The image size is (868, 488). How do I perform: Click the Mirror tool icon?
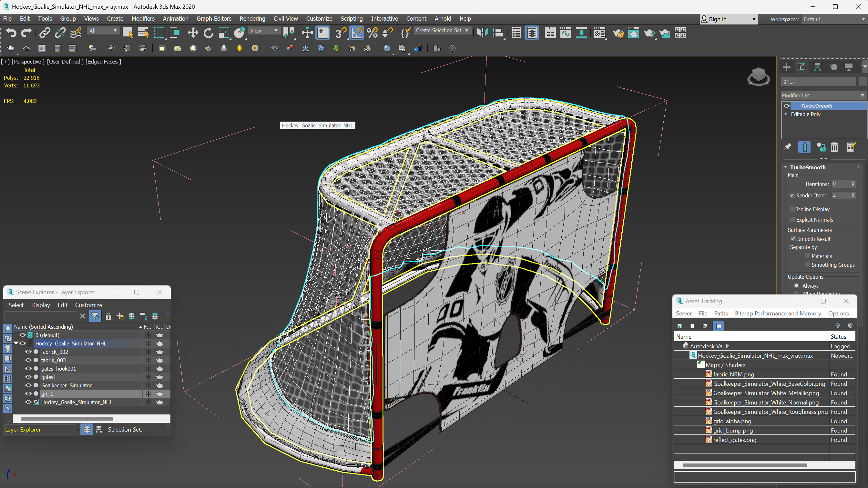tap(483, 33)
